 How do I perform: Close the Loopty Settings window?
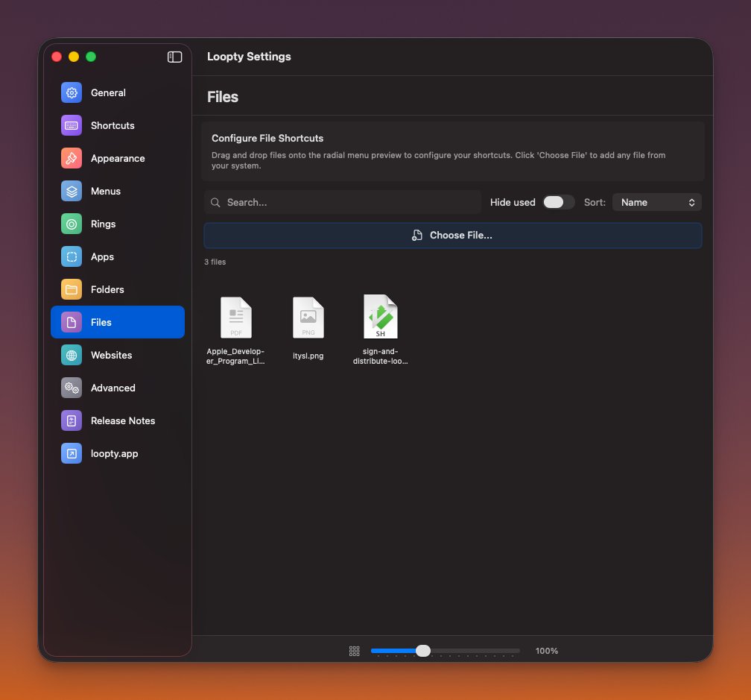click(57, 57)
